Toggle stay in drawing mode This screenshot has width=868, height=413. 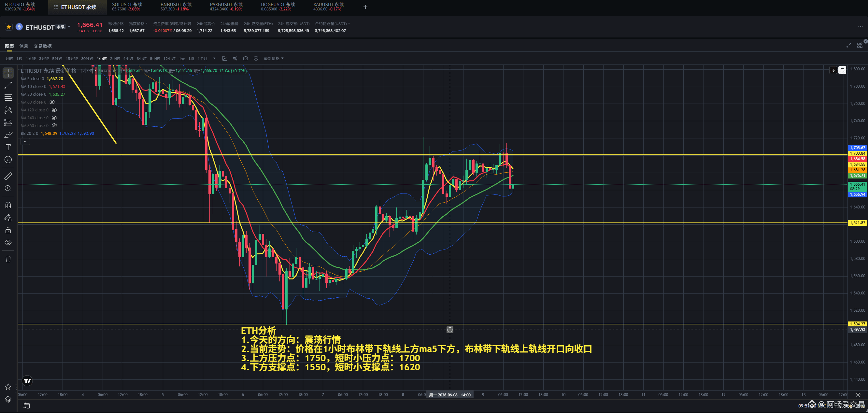tap(8, 218)
